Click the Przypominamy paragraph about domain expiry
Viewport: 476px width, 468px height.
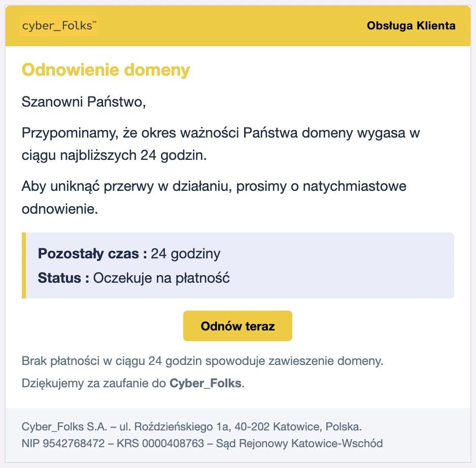(221, 144)
